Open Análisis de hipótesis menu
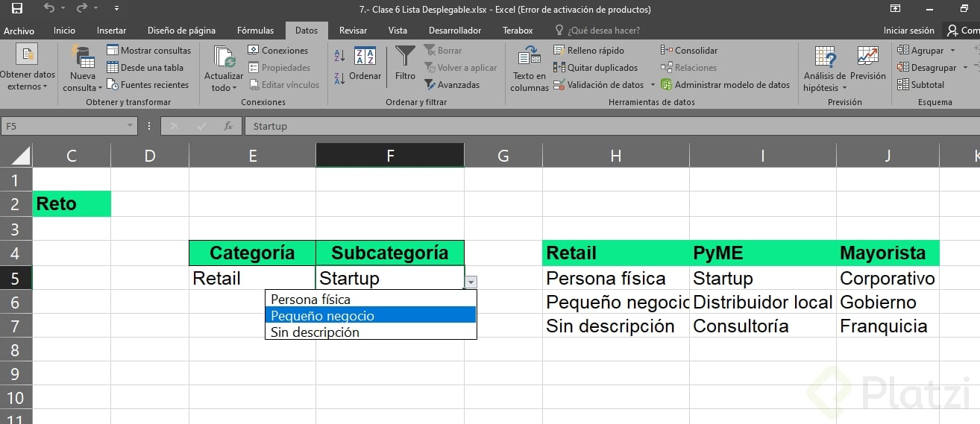 click(824, 69)
